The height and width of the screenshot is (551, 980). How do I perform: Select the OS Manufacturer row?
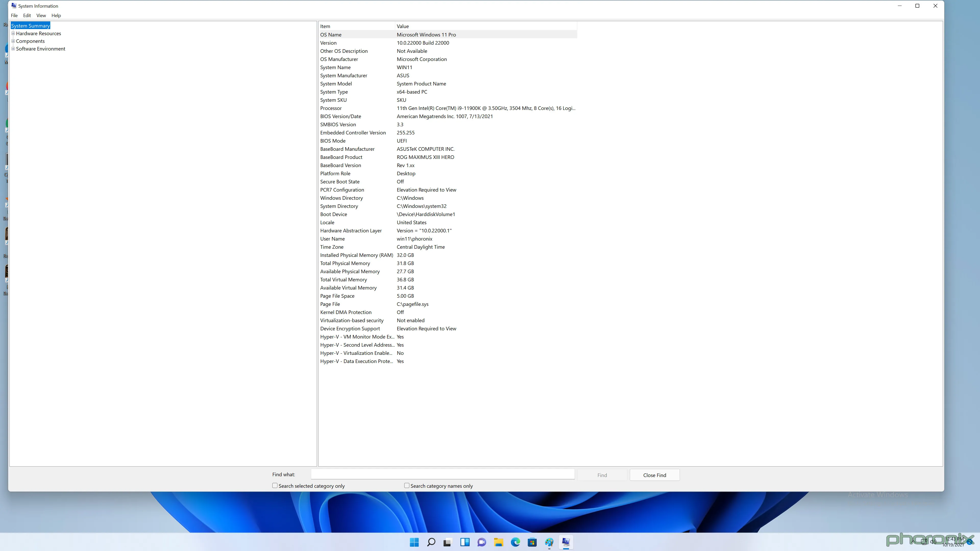(x=448, y=59)
